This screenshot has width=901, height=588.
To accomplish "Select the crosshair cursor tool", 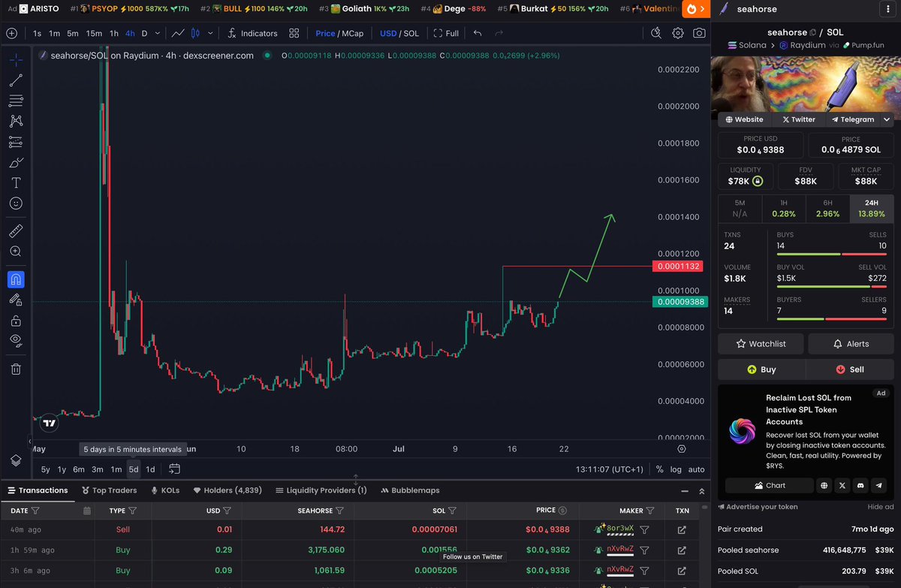I will click(x=16, y=60).
